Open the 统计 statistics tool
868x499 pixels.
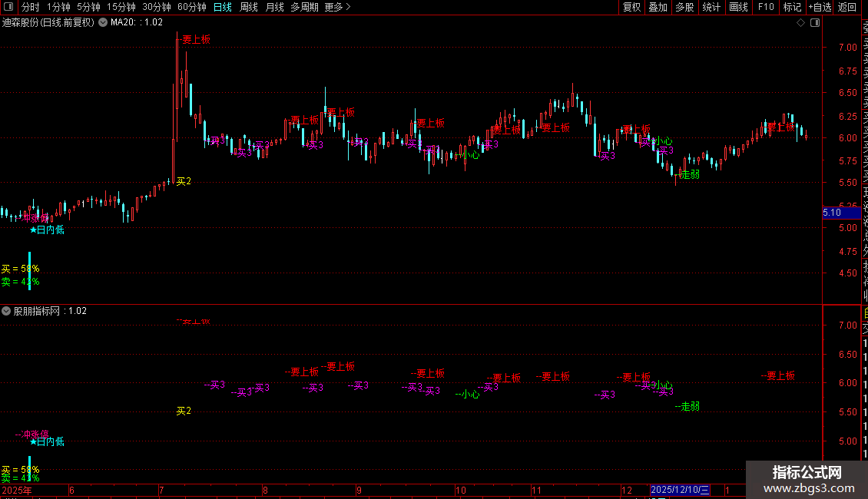click(711, 7)
